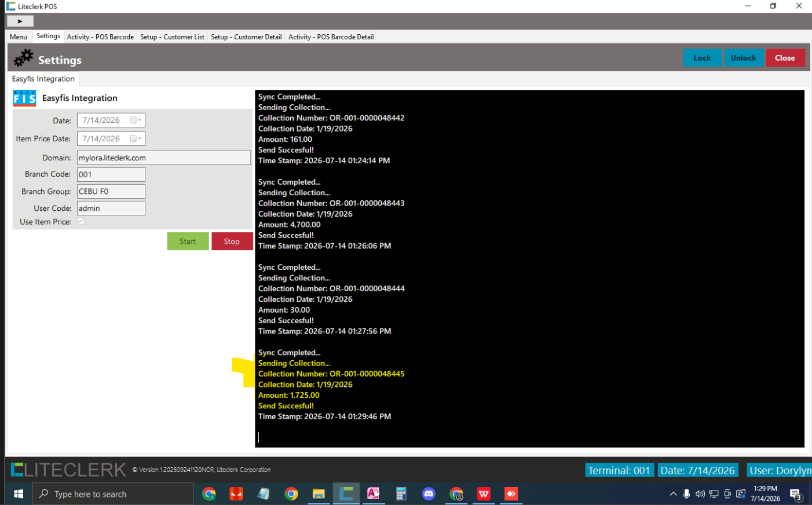Select the Setup - Customer Detail tab
Image resolution: width=812 pixels, height=505 pixels.
(246, 36)
